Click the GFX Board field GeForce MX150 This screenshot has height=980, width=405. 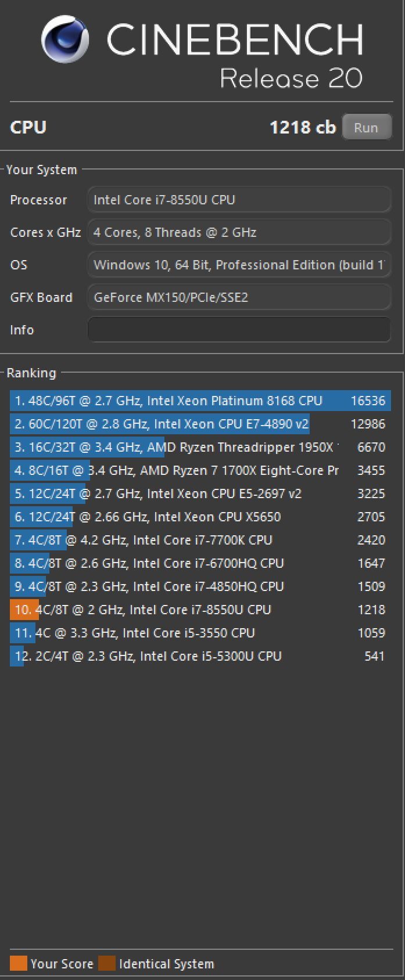(x=239, y=297)
